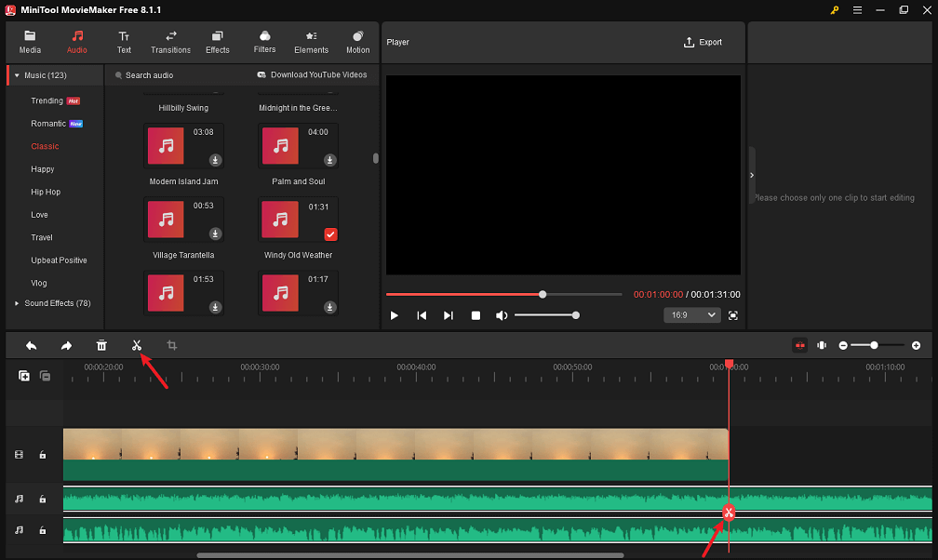Open the 16:9 aspect ratio dropdown
Viewport: 938px width, 560px height.
coord(692,315)
